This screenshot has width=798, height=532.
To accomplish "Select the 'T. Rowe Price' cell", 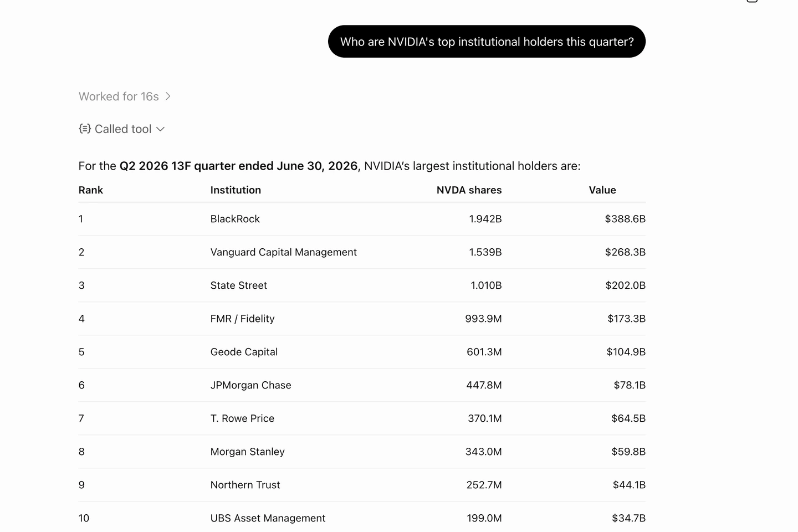I will coord(242,418).
